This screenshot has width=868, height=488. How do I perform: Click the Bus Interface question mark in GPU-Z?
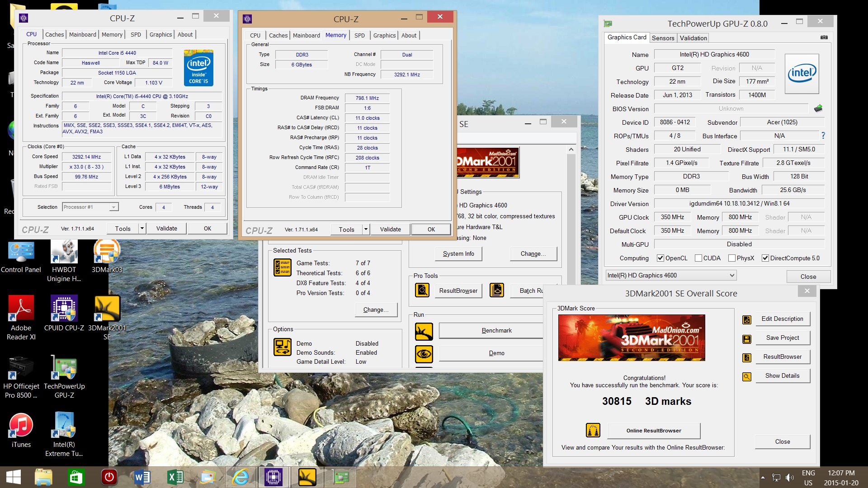(x=823, y=136)
